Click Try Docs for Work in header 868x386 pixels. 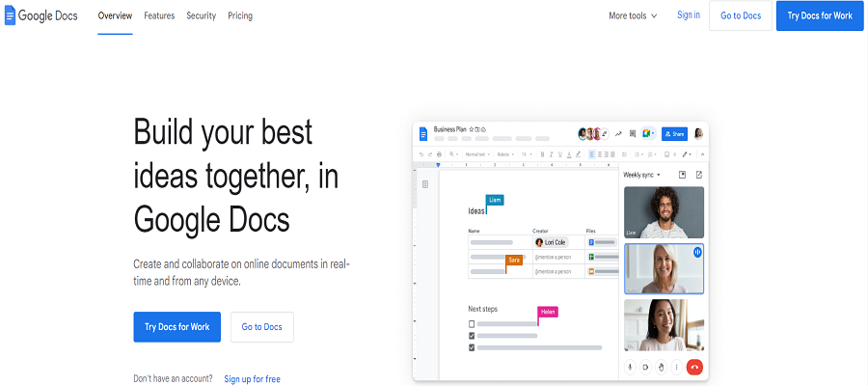[820, 15]
